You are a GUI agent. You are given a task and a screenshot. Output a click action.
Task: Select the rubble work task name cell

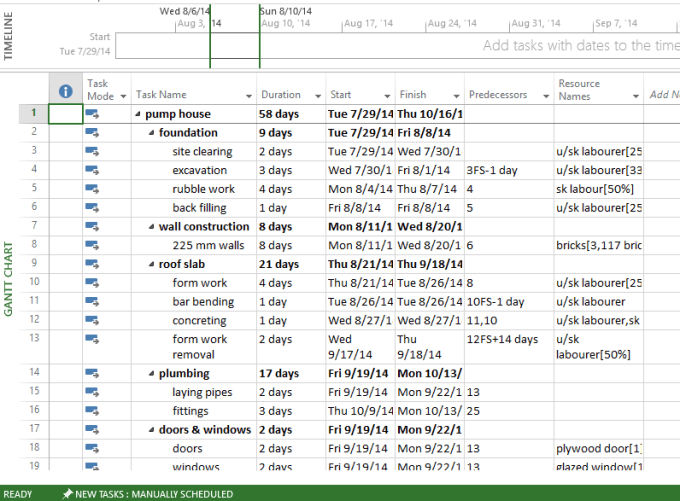tap(194, 189)
